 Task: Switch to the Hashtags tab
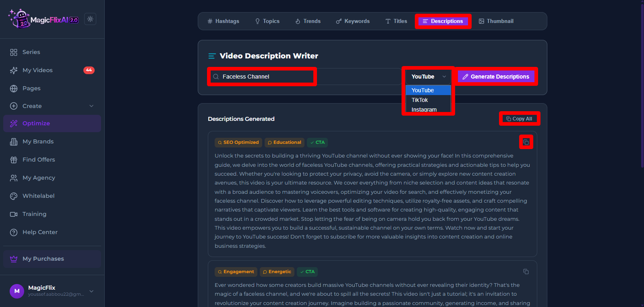coord(223,21)
